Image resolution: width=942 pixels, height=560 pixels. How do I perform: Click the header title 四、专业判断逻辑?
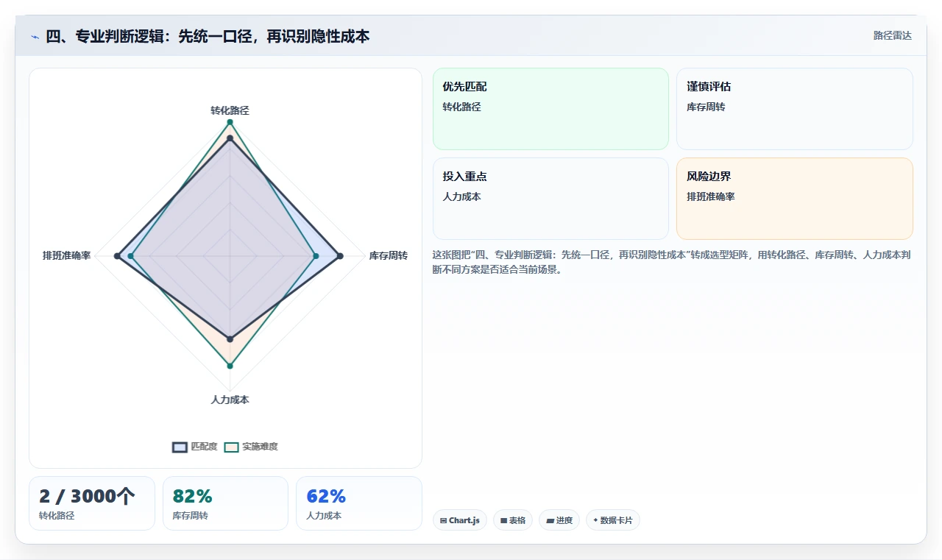(208, 36)
